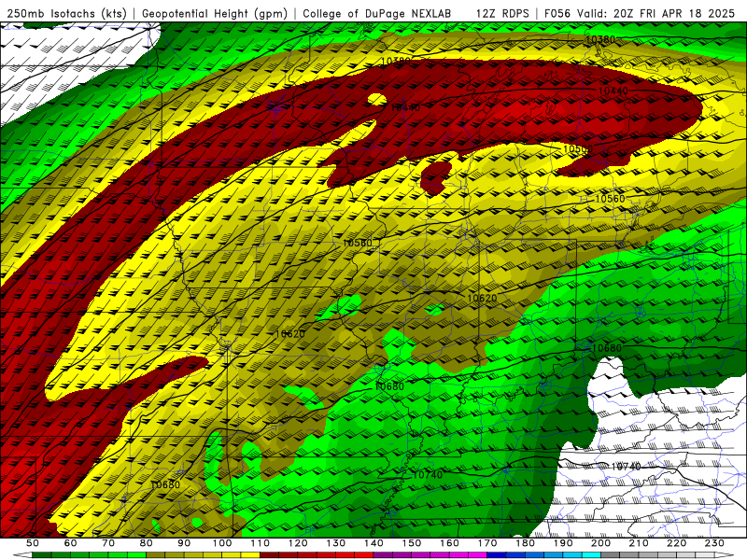This screenshot has width=747, height=560.
Task: Click 'F056 Valid: 20Z FRI APR 18 2025'
Action: pyautogui.click(x=640, y=13)
